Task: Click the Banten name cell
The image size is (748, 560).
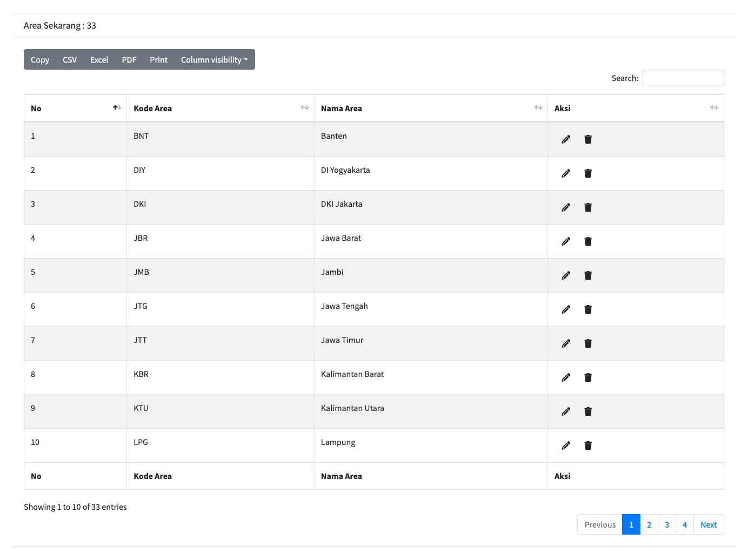Action: coord(431,139)
